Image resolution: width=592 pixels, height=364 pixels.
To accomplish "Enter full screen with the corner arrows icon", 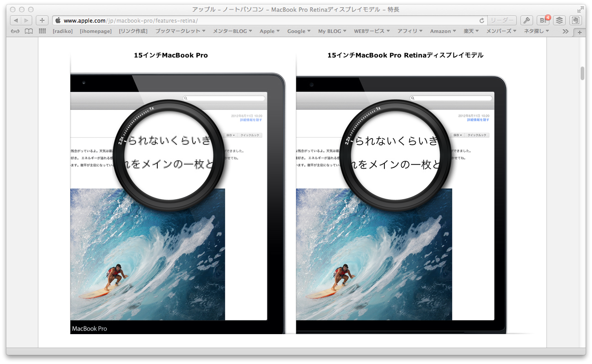I will [581, 9].
